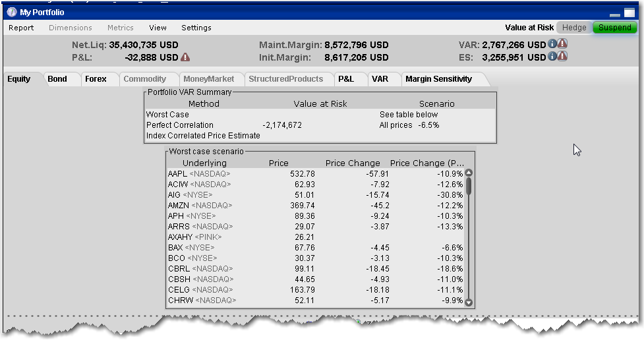Viewport: 644px width, 344px height.
Task: Click scroll up arrow in worst case table
Action: pyautogui.click(x=469, y=173)
